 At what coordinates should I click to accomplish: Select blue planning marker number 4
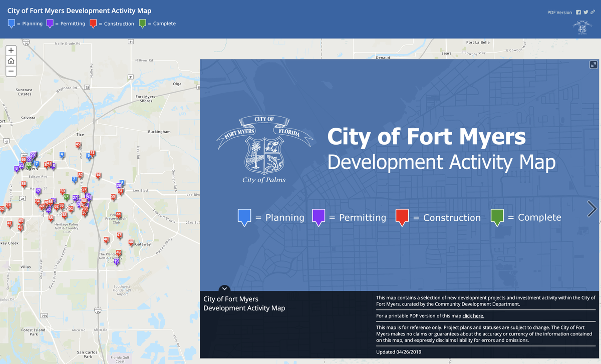point(62,155)
